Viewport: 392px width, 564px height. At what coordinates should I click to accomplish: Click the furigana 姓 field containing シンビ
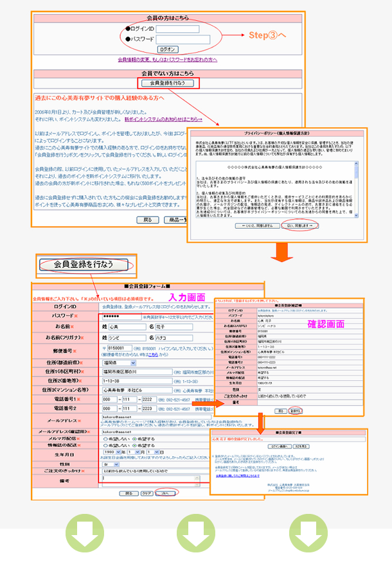tap(127, 338)
